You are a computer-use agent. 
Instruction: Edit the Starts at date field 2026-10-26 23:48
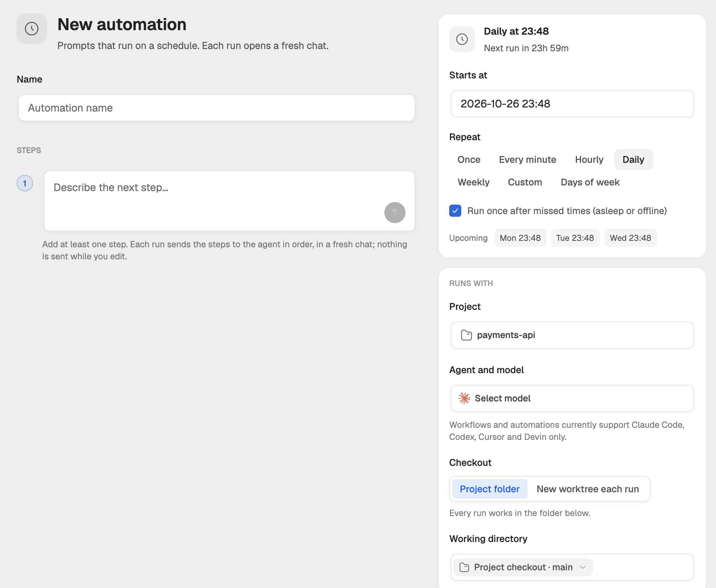click(x=572, y=104)
